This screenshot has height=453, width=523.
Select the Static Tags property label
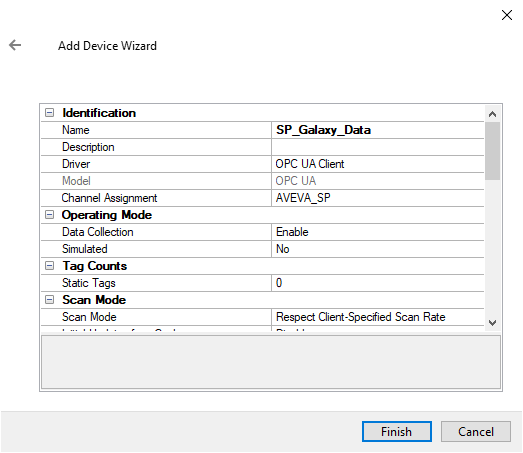coord(89,283)
